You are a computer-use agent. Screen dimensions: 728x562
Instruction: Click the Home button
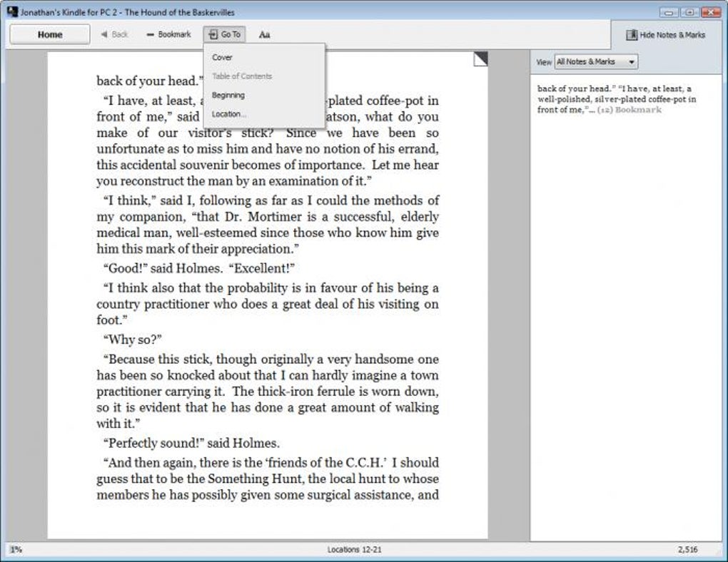click(50, 34)
